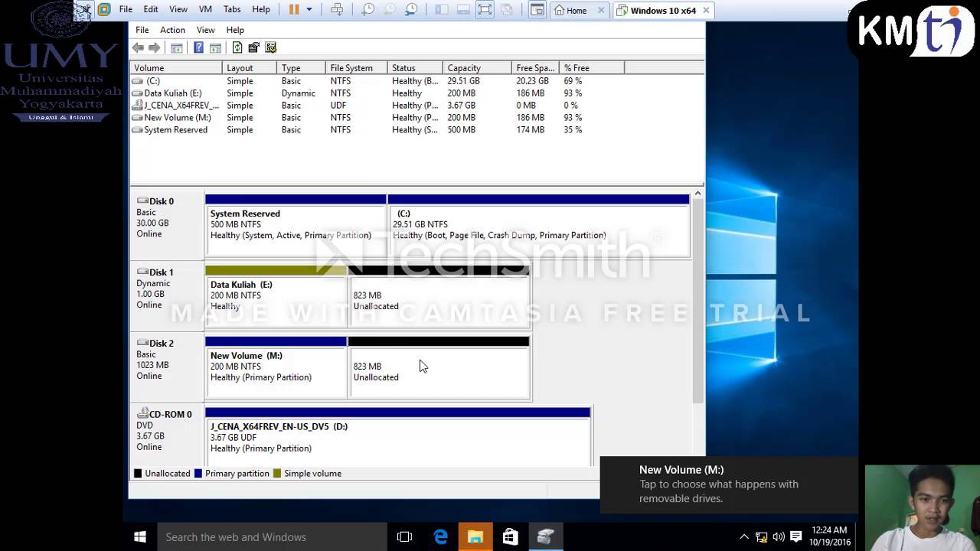Open Disk Management's Help menu

pos(235,30)
